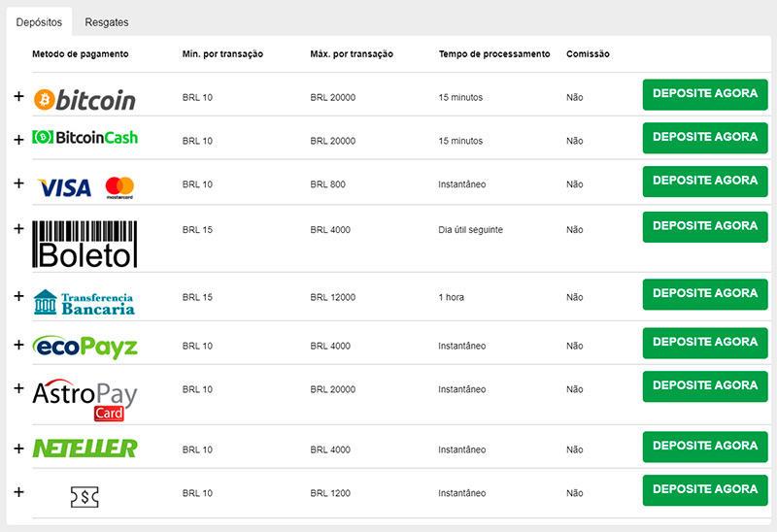
Task: Select 'Dia útil seguinte' in Boleto row
Action: [x=470, y=230]
